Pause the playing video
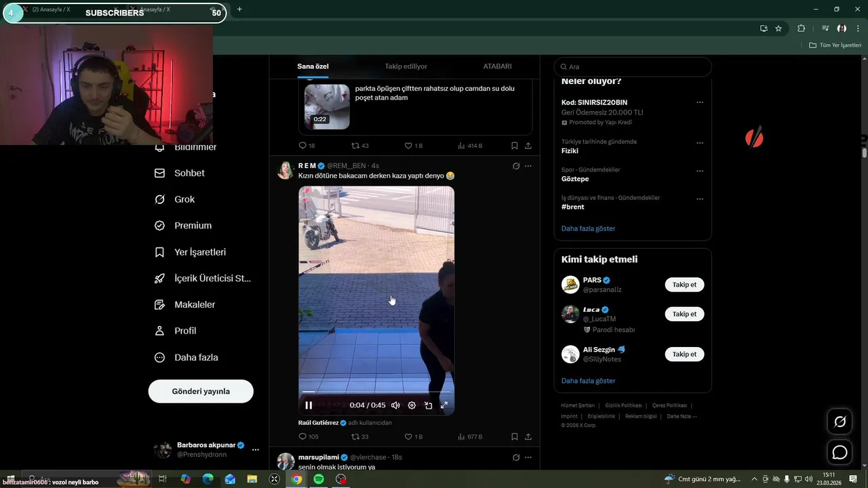This screenshot has width=868, height=488. 309,405
